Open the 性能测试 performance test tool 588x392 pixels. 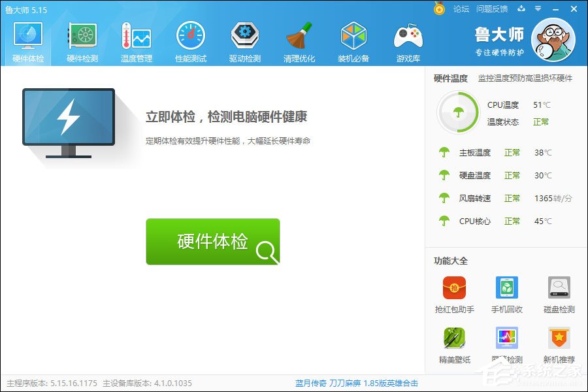click(x=189, y=39)
